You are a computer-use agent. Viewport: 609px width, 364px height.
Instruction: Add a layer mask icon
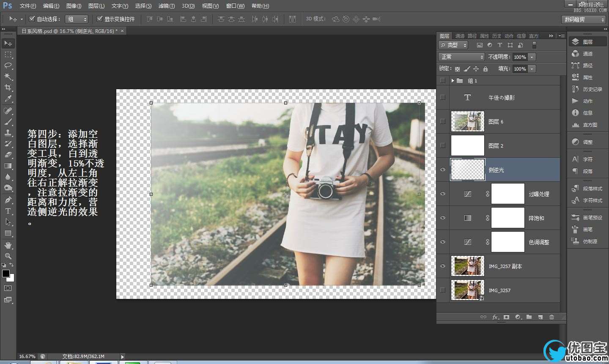pyautogui.click(x=506, y=317)
